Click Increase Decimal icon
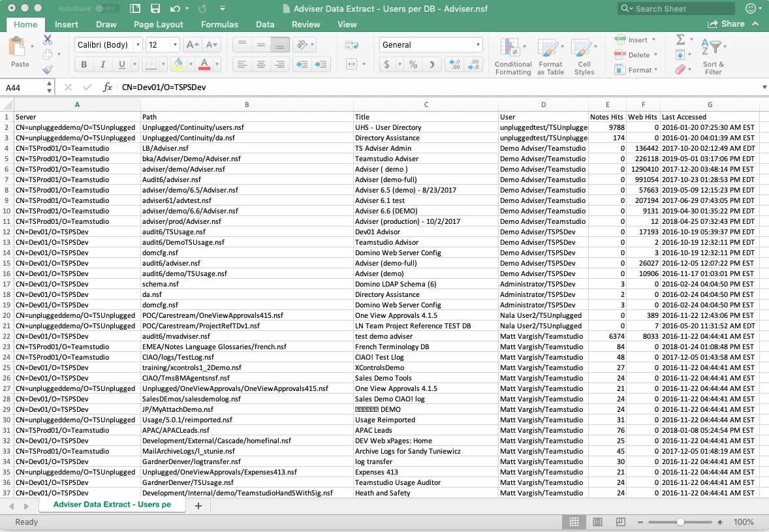The image size is (769, 532). click(x=454, y=64)
